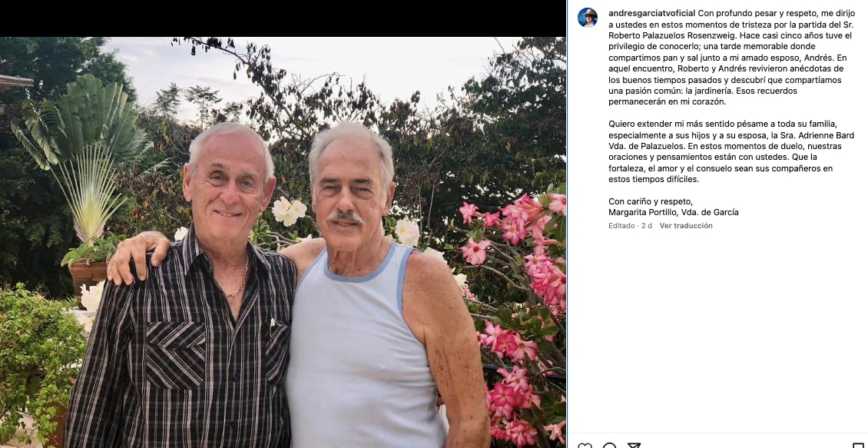Click the black bar above the photo
This screenshot has width=868, height=448.
coord(283,18)
